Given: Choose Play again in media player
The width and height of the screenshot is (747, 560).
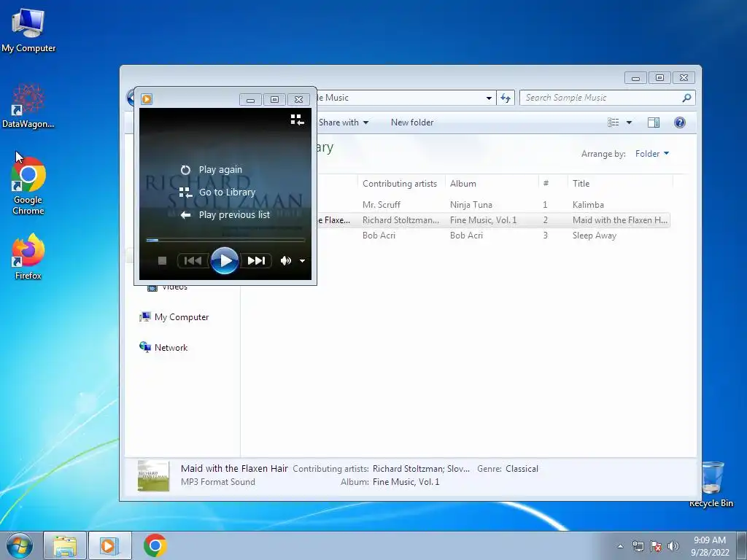Looking at the screenshot, I should point(220,169).
